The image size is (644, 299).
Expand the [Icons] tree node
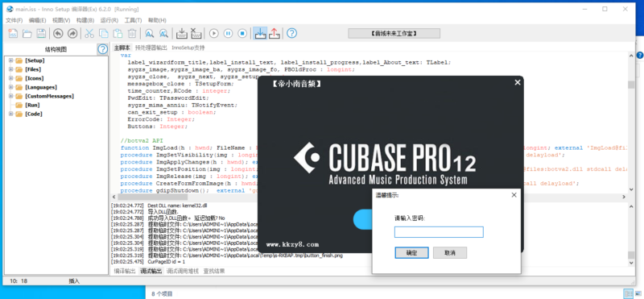click(11, 78)
